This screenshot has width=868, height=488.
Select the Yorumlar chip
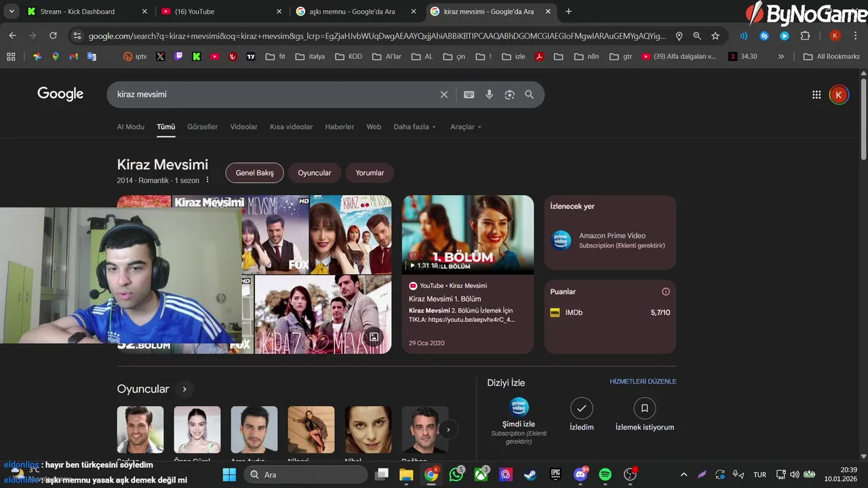(x=370, y=173)
